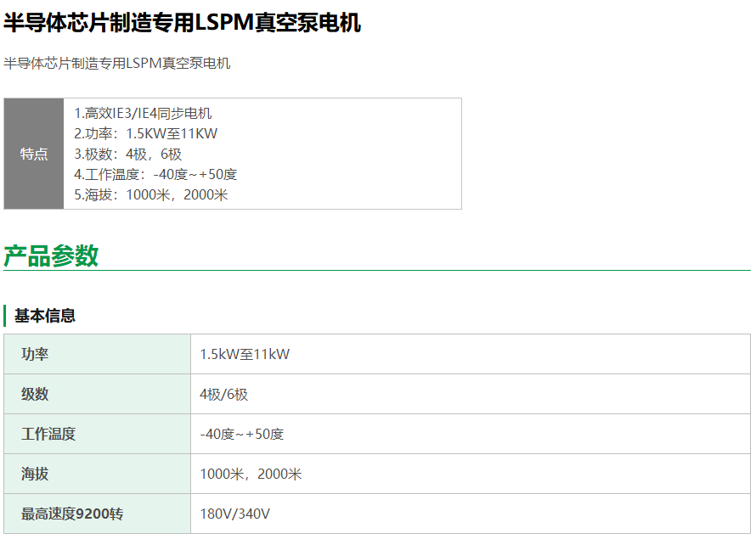This screenshot has height=556, width=756.
Task: Click feature line 4.工作温度
Action: [155, 175]
